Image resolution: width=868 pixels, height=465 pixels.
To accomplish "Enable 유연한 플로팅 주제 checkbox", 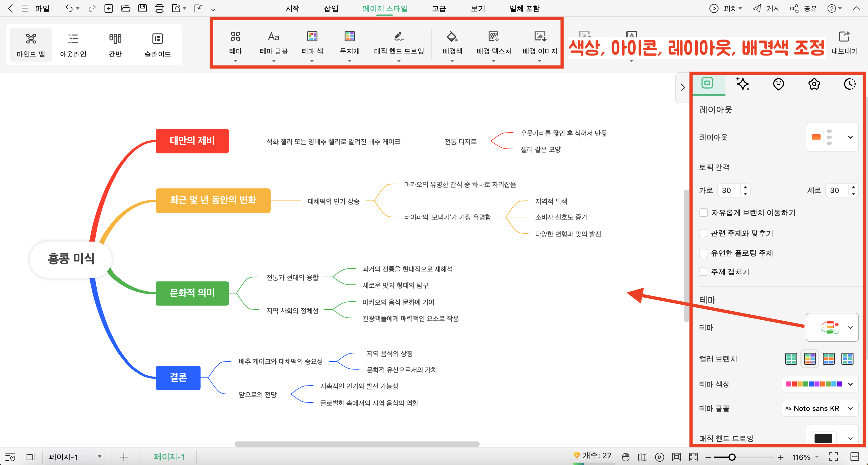I will pyautogui.click(x=703, y=253).
